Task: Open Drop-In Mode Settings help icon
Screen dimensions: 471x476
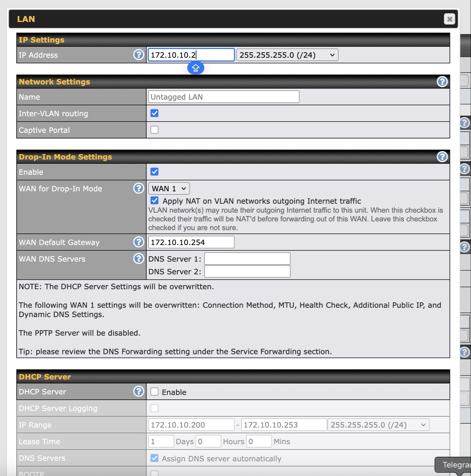Action: point(442,157)
